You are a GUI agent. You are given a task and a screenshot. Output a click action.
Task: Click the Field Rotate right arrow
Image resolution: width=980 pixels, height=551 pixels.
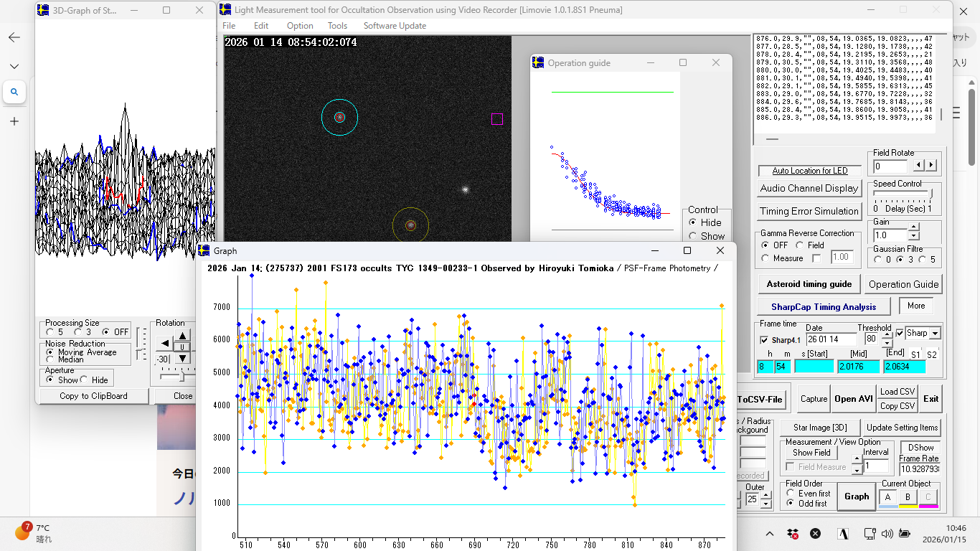931,166
